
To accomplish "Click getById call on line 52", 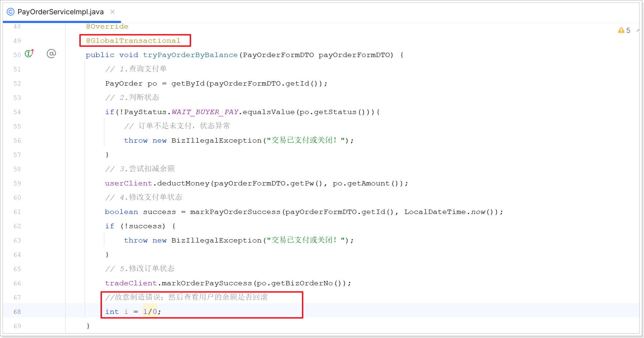I will click(188, 83).
